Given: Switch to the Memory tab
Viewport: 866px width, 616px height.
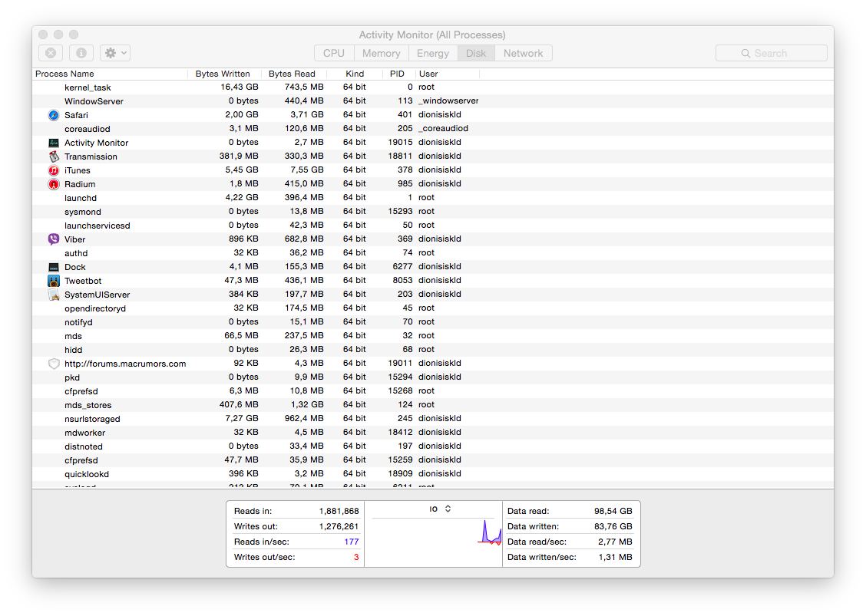Looking at the screenshot, I should tap(381, 53).
